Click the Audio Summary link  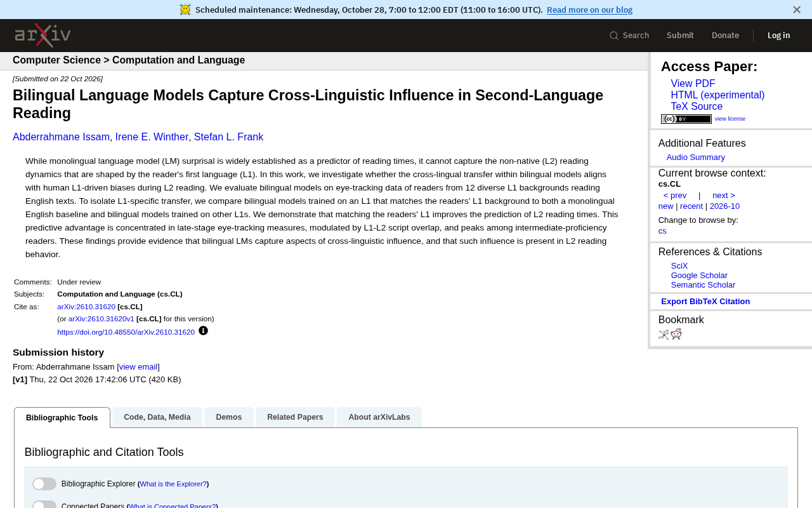(695, 157)
